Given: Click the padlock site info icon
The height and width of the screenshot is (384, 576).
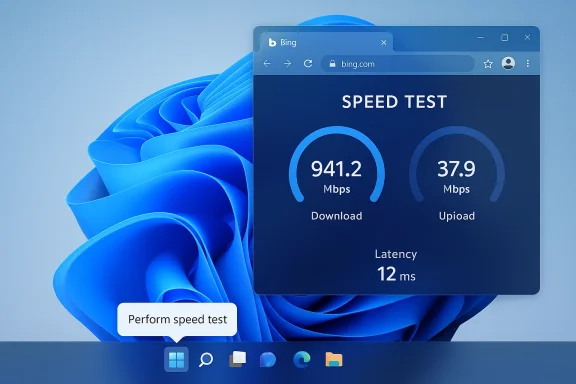Looking at the screenshot, I should coord(332,64).
